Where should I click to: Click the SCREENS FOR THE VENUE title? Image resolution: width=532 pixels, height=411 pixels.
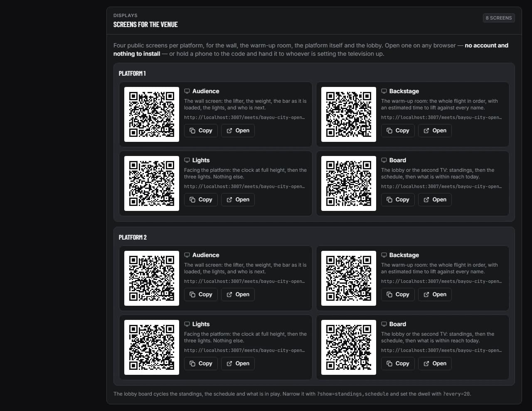click(145, 25)
